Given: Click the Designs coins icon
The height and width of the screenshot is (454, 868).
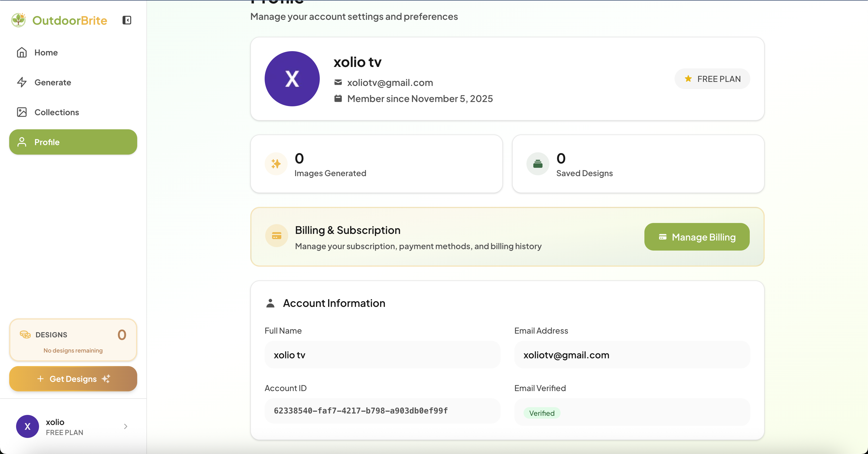Looking at the screenshot, I should pos(25,334).
